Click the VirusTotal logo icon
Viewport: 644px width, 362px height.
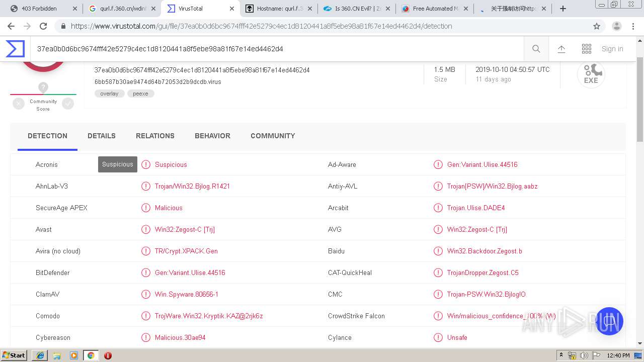tap(15, 49)
